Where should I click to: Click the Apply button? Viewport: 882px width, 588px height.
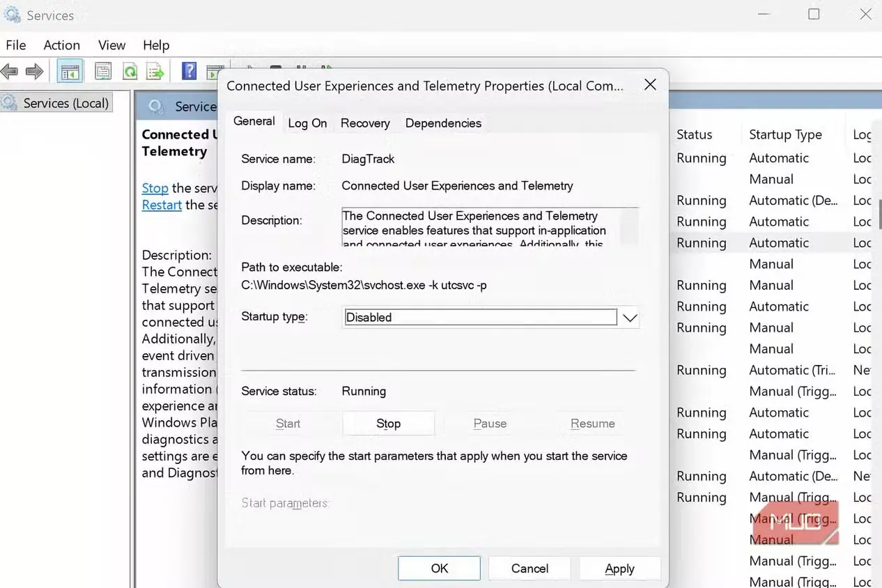(619, 568)
